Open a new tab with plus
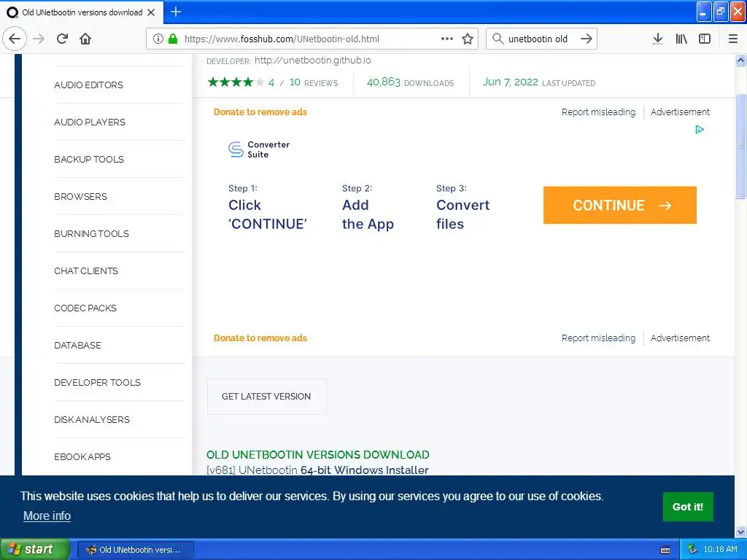This screenshot has width=747, height=560. click(176, 12)
